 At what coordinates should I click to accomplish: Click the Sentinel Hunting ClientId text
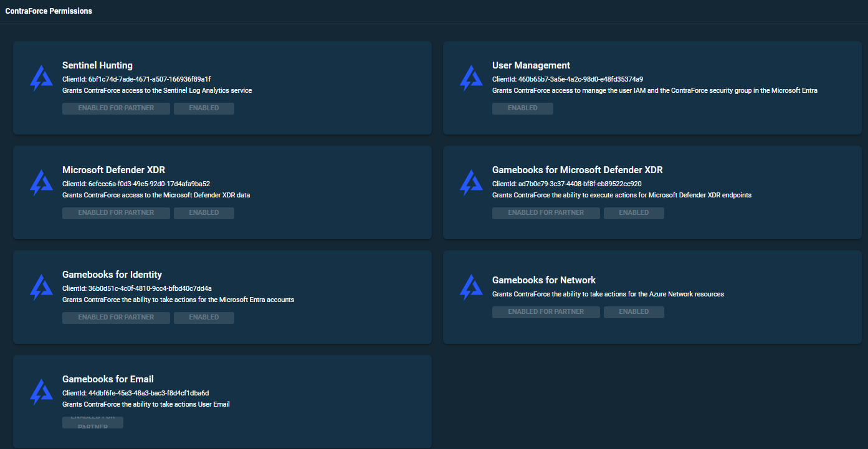(136, 79)
